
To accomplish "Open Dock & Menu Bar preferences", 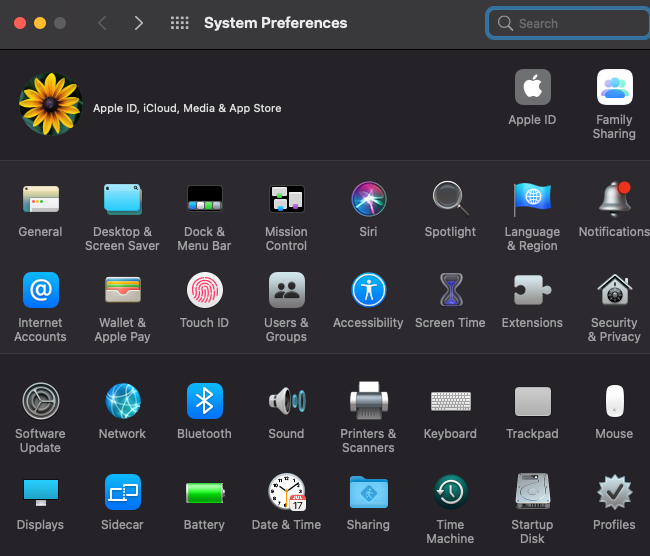I will click(x=204, y=199).
